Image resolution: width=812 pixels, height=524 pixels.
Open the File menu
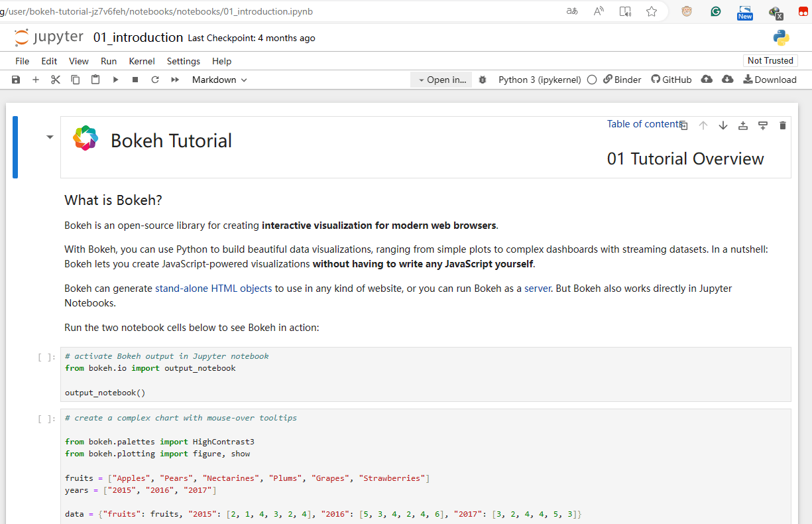pos(23,61)
